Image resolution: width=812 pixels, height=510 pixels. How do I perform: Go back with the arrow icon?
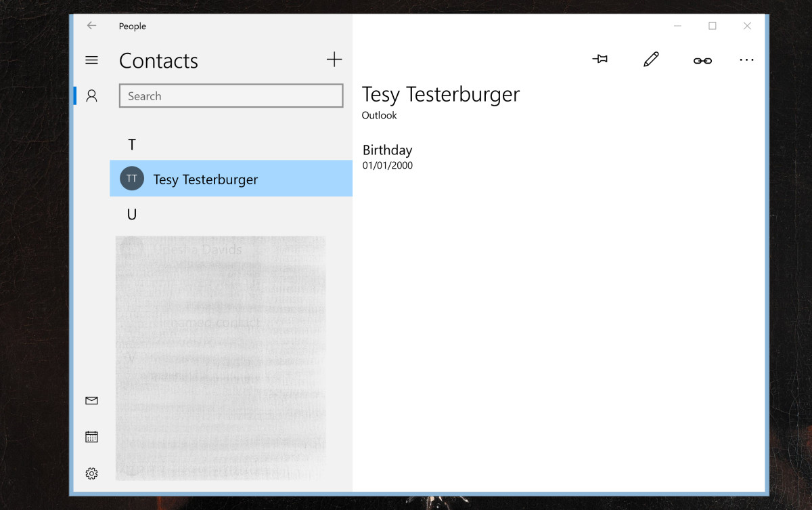(91, 26)
